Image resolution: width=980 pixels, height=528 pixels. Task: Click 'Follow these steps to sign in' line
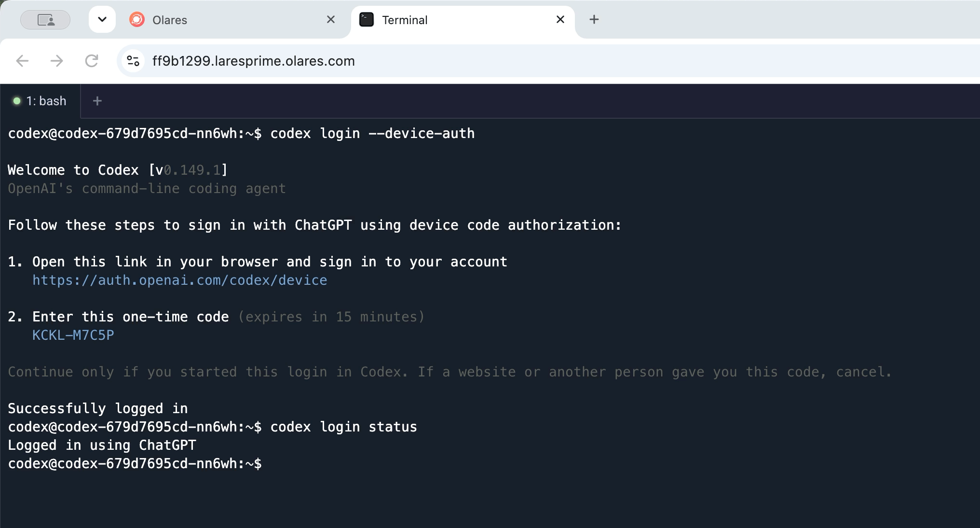pyautogui.click(x=315, y=225)
